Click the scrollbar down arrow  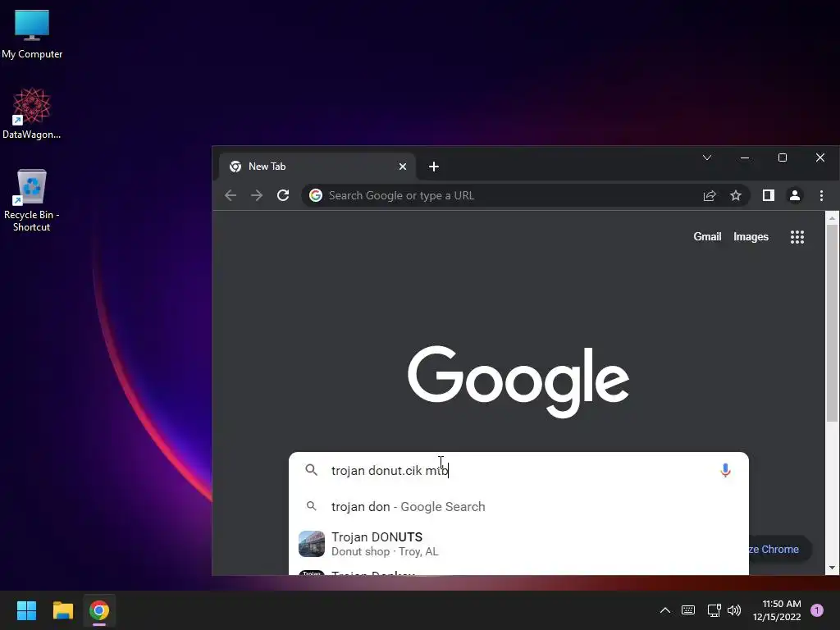pyautogui.click(x=832, y=568)
